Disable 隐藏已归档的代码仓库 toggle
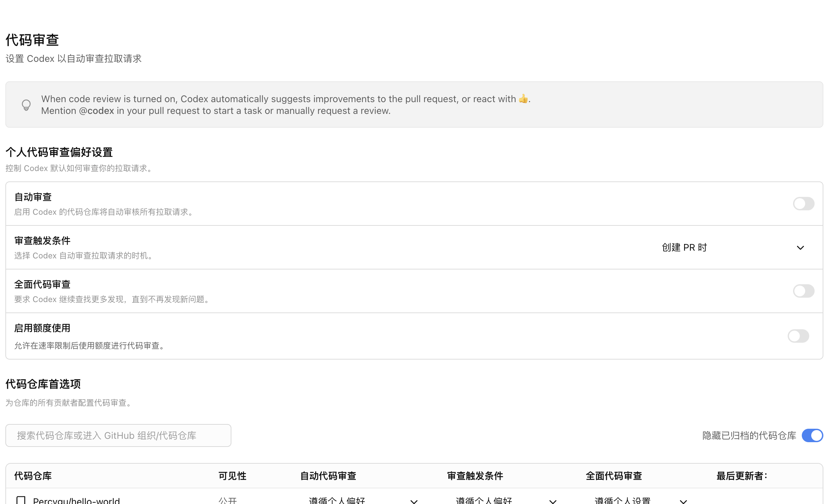The height and width of the screenshot is (504, 824). point(812,435)
